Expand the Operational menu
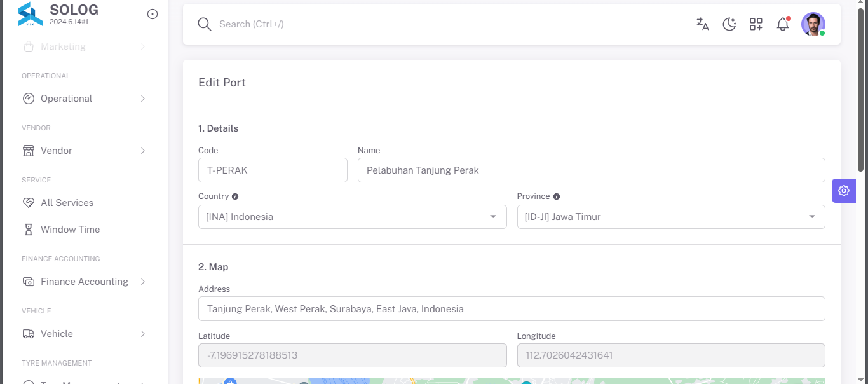Viewport: 868px width, 384px height. (x=85, y=99)
